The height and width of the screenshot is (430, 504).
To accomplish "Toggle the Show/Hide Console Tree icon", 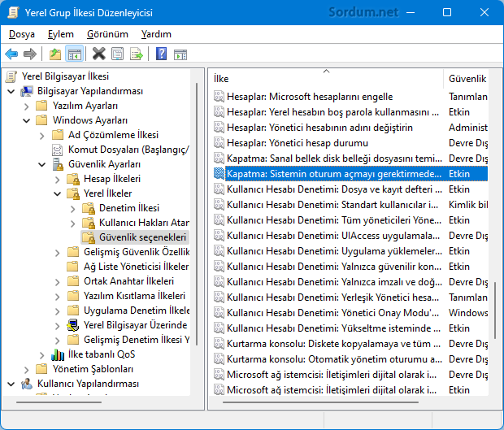I will click(x=75, y=54).
